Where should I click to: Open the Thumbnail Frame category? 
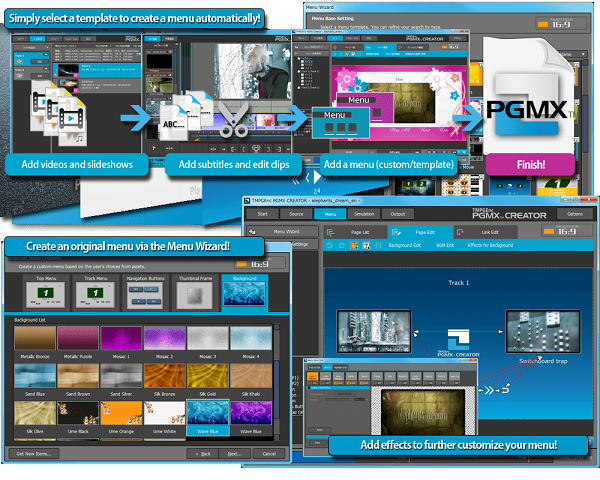click(195, 292)
